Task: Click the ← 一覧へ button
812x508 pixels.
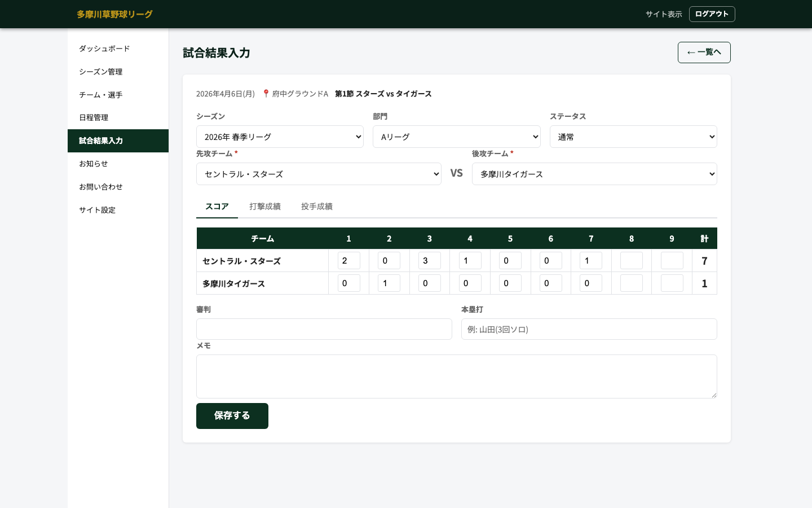Action: (704, 52)
